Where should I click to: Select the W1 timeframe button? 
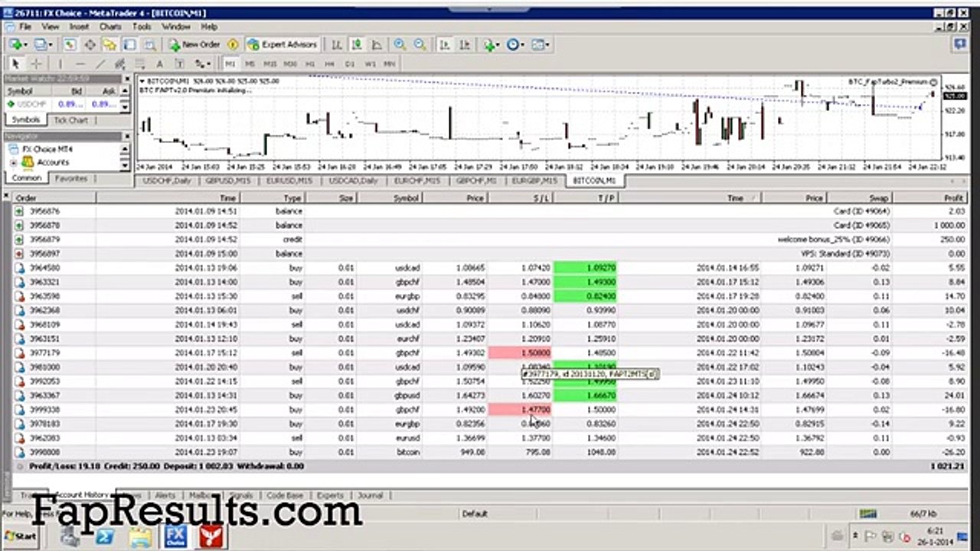(x=370, y=64)
